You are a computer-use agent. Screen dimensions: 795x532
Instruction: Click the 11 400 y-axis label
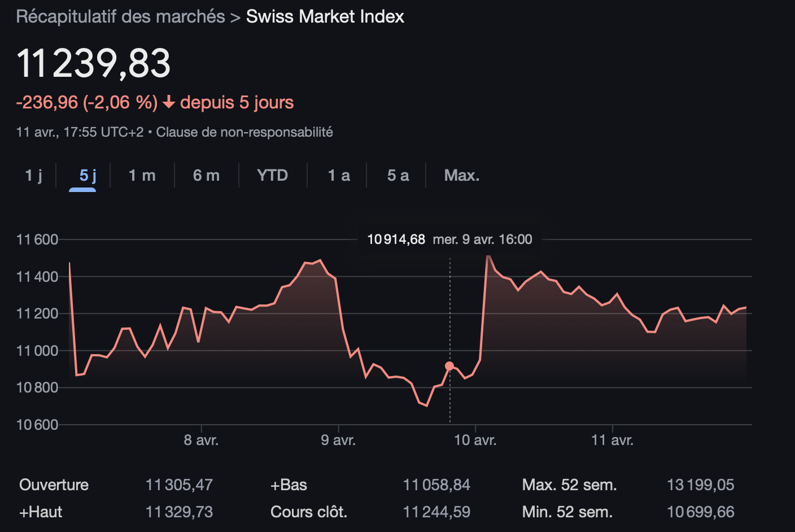[37, 277]
